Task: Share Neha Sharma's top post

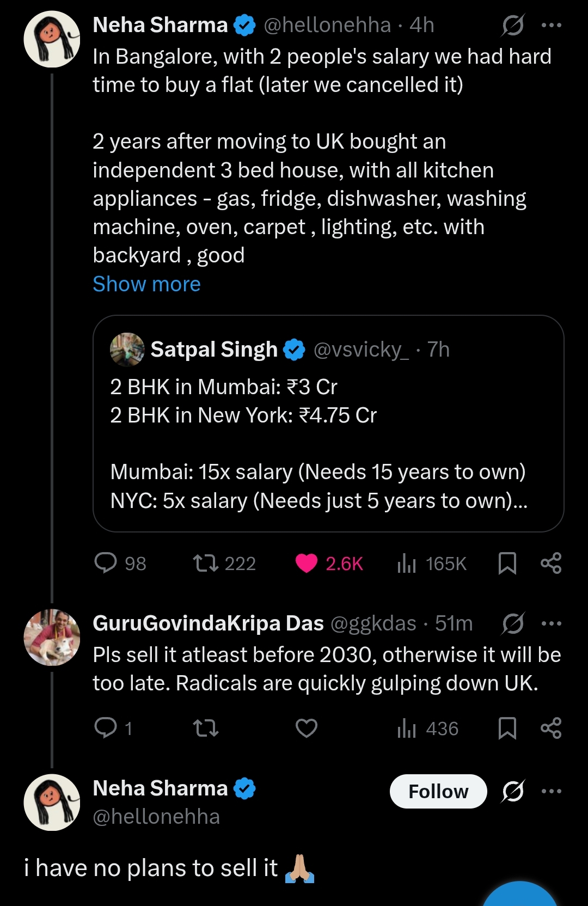Action: tap(551, 563)
